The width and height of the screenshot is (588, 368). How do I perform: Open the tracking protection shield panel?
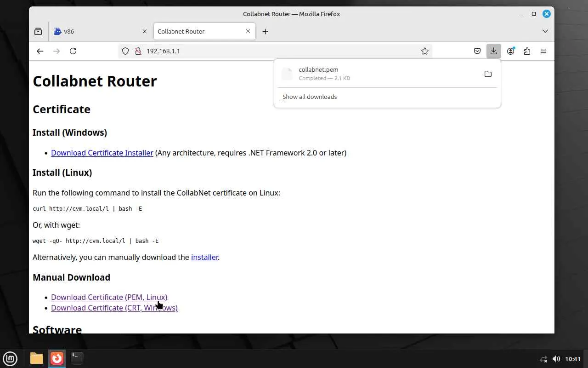[x=125, y=51]
